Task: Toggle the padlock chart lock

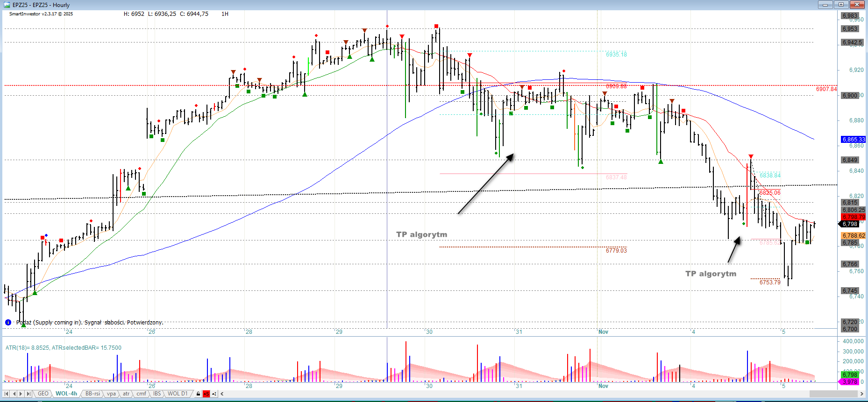Action: coord(199,394)
